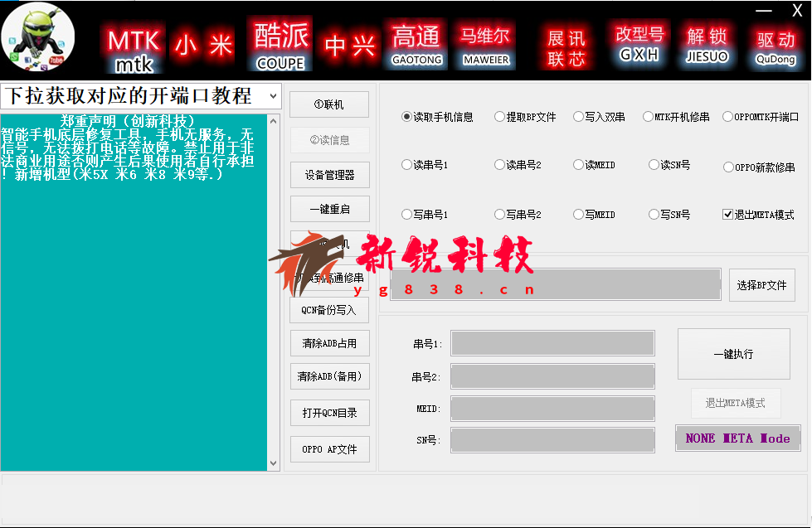Click 清除ADB(备用) button
812x528 pixels.
point(329,376)
